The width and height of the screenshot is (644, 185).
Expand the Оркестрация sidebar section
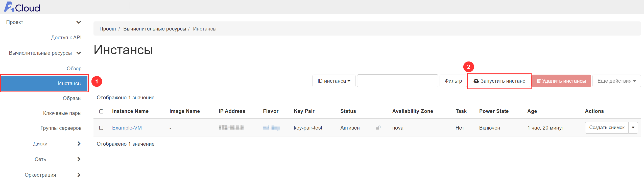79,175
